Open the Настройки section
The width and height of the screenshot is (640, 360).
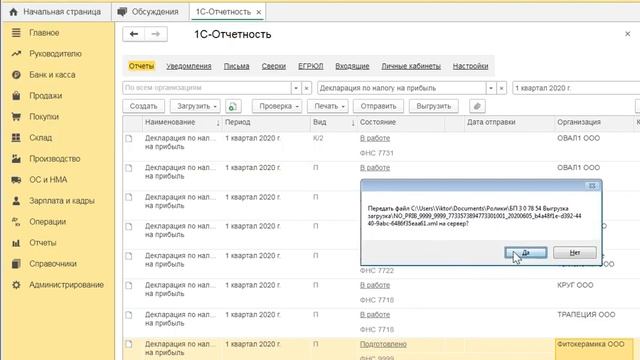(470, 66)
